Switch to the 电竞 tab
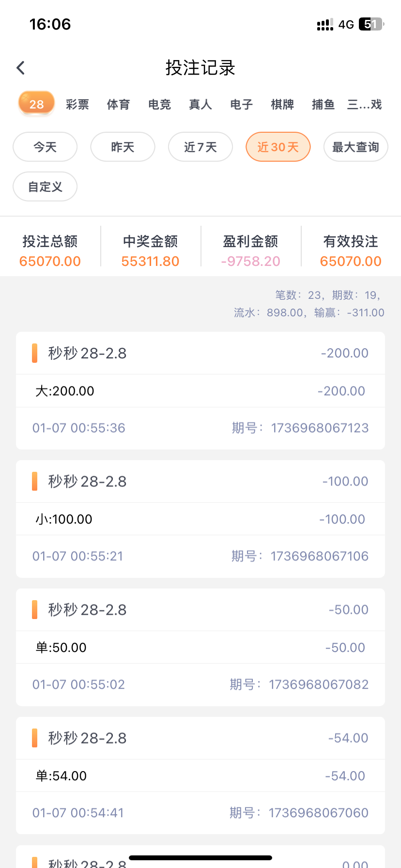Viewport: 401px width, 868px height. coord(159,105)
